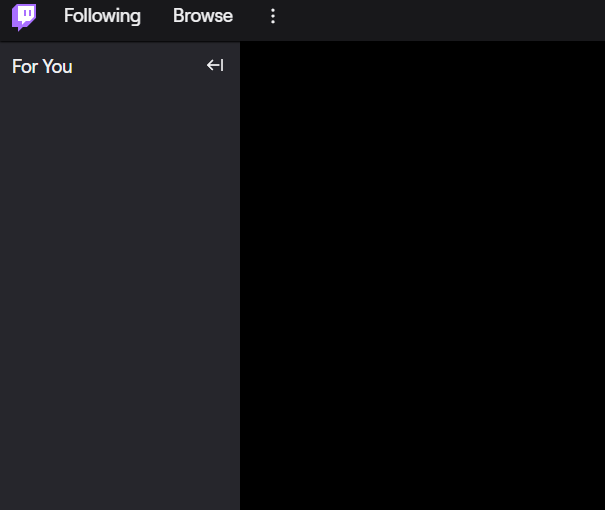Image resolution: width=605 pixels, height=510 pixels.
Task: Click the black main content area
Action: coord(422,275)
